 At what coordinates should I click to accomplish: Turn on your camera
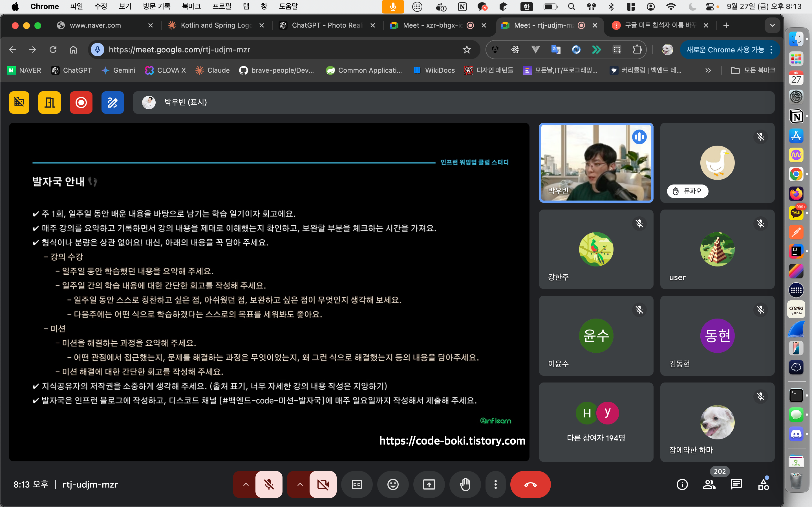[323, 484]
